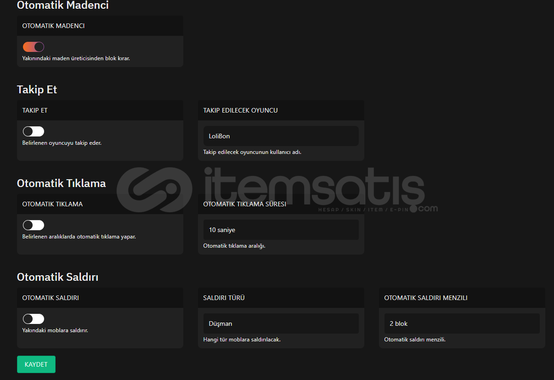
Task: Enable the Takip Et toggle
Action: coord(34,131)
